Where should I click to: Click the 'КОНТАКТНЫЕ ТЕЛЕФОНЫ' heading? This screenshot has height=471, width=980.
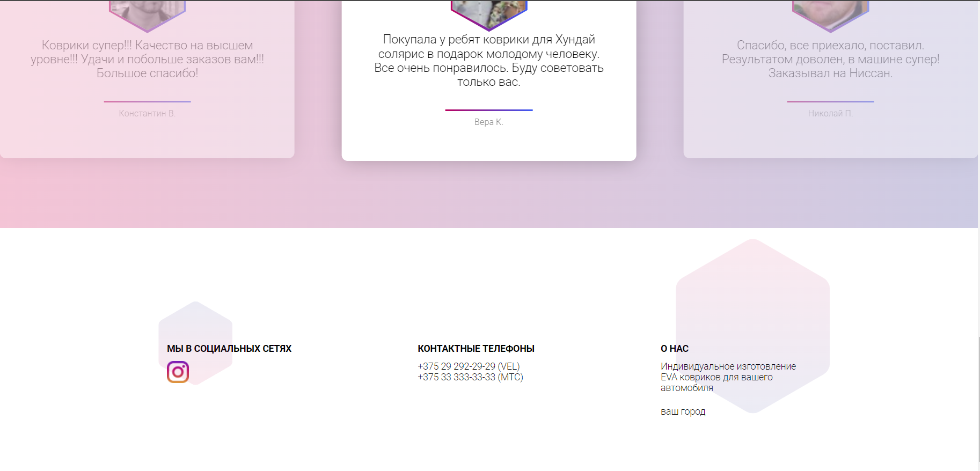(476, 349)
